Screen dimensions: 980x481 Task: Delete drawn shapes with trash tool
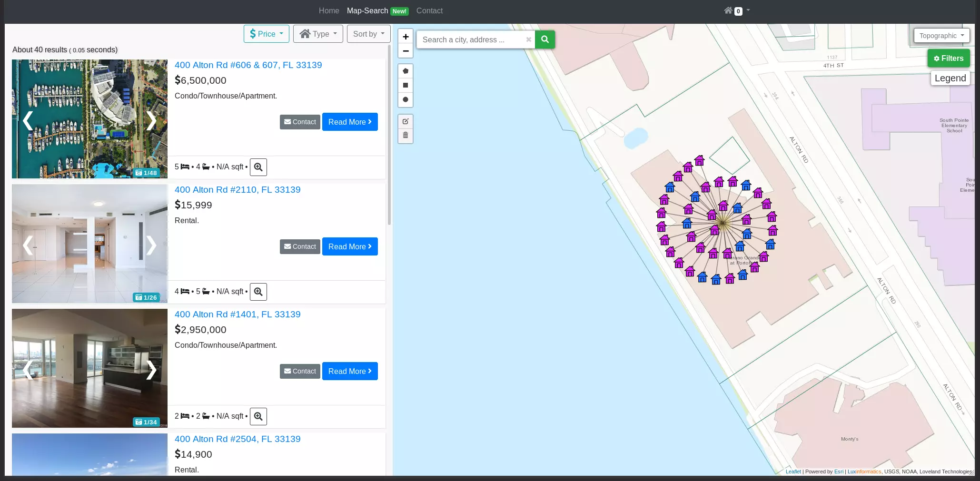(x=406, y=136)
